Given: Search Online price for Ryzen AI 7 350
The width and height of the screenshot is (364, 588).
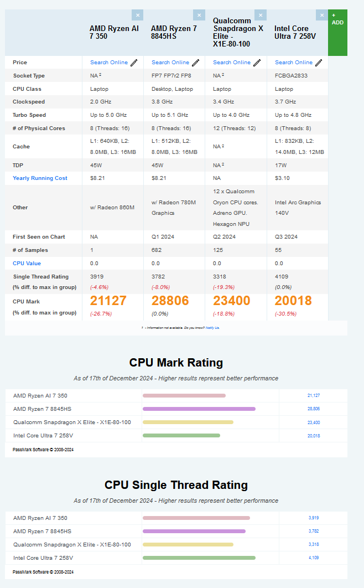Looking at the screenshot, I should [x=109, y=62].
